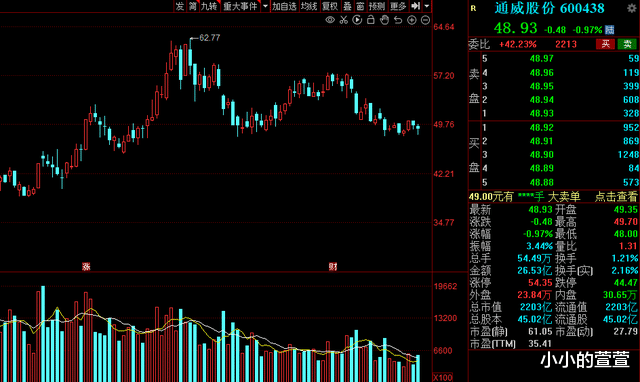Click the 振幅 value 3.44%
640x382 pixels.
click(x=539, y=246)
